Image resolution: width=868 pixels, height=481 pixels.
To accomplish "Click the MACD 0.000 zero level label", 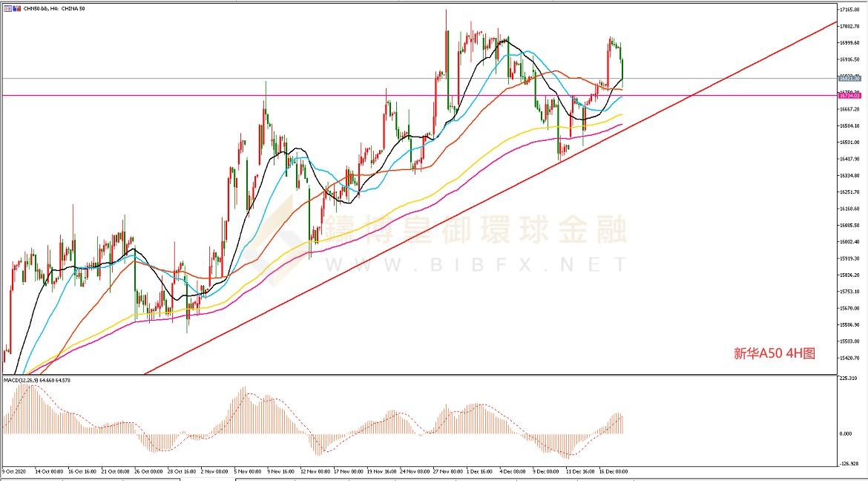I will (x=846, y=433).
